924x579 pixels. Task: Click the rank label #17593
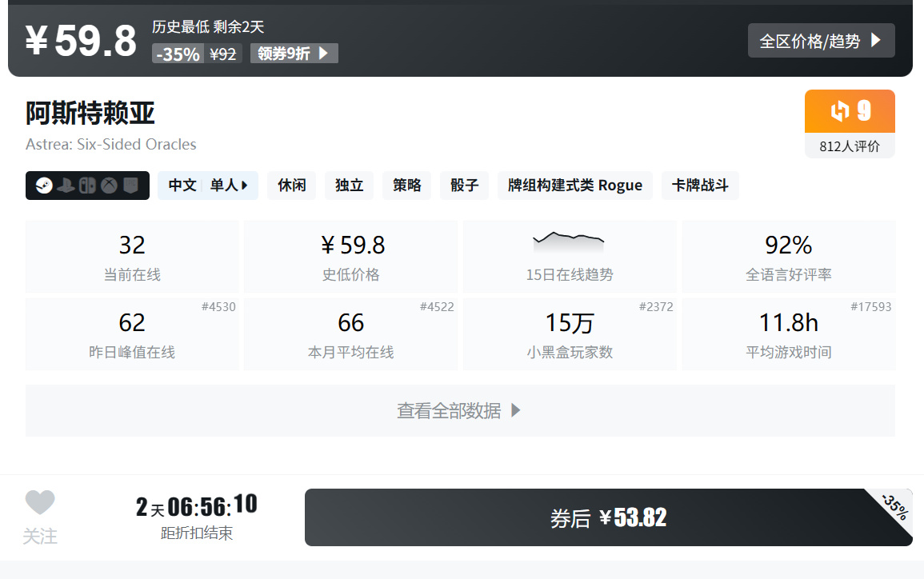click(871, 307)
